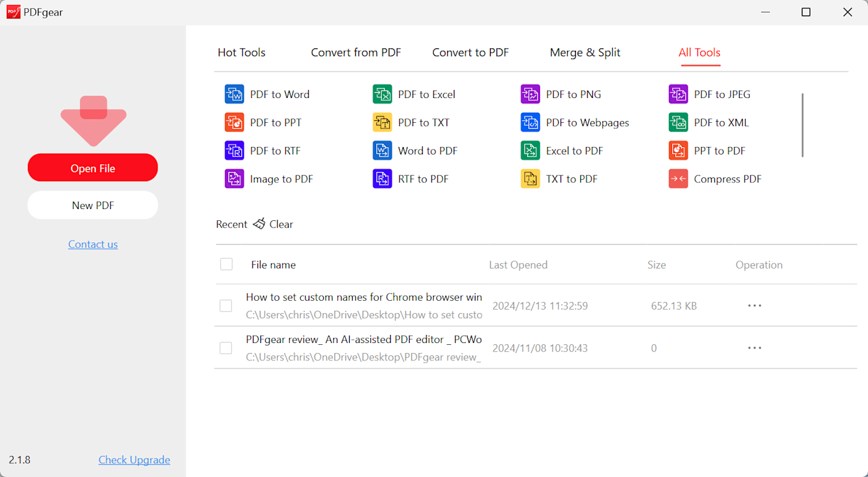
Task: Click the Compress PDF tool icon
Action: [678, 179]
